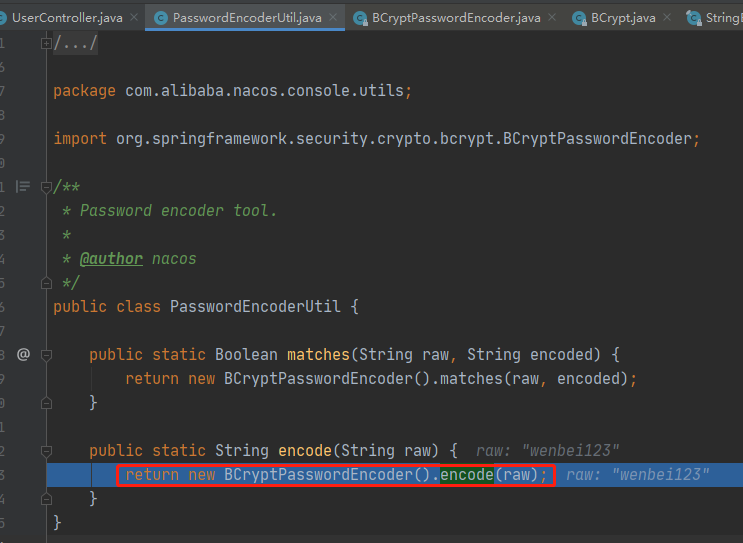Click the matches method name in declaration
Image resolution: width=743 pixels, height=543 pixels.
tap(318, 354)
